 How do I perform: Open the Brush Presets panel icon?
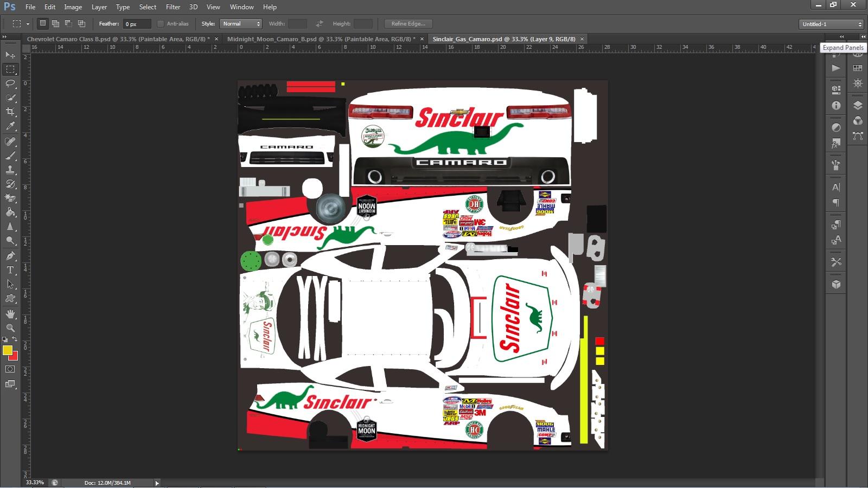point(836,165)
